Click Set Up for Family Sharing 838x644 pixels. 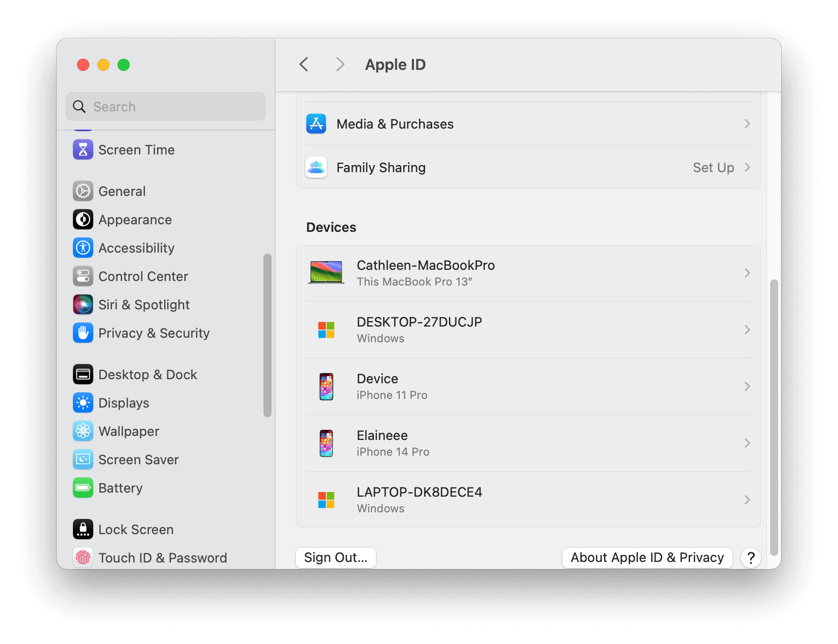(713, 168)
